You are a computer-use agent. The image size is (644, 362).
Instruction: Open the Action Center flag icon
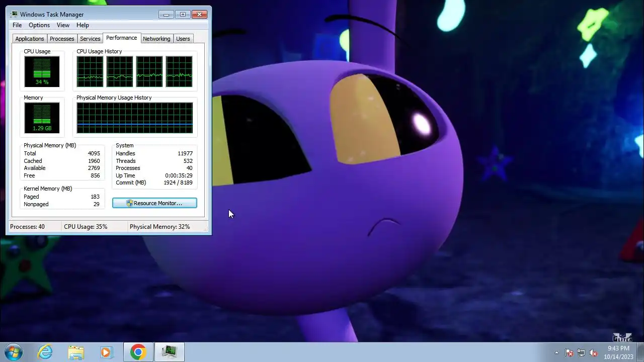point(569,352)
